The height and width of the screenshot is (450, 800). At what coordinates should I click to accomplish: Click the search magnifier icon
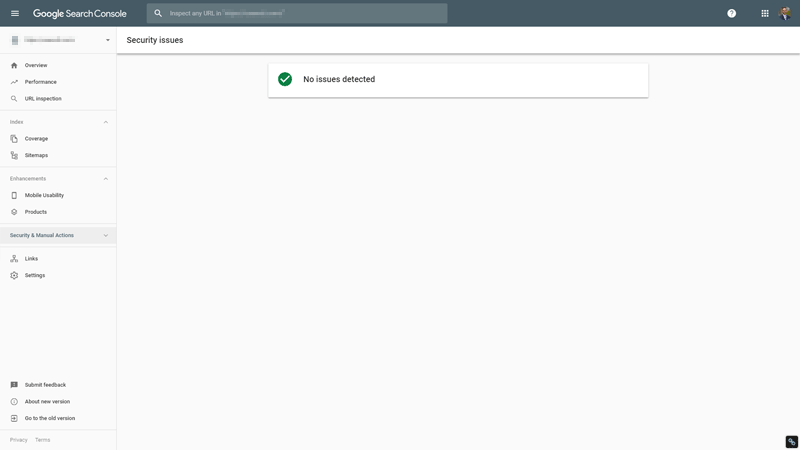(x=158, y=13)
